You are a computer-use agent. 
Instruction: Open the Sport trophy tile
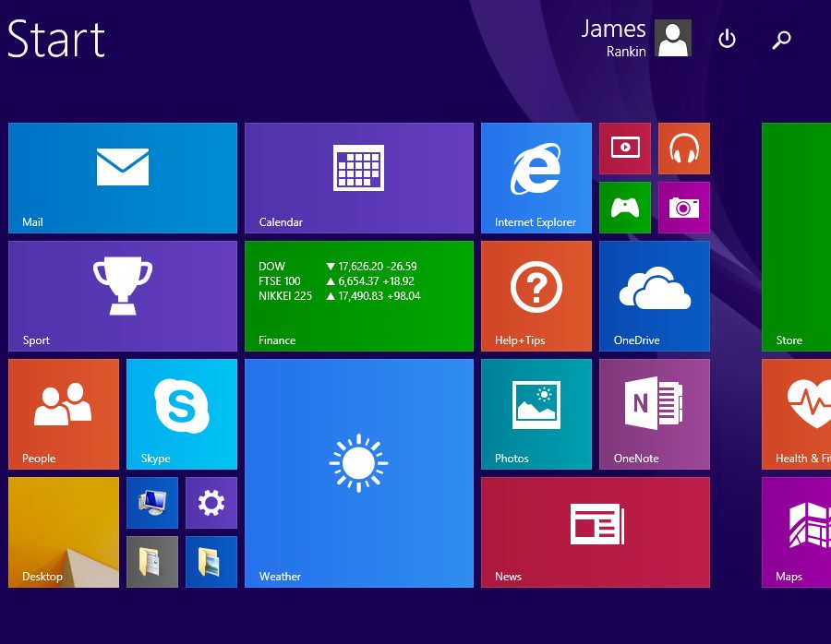pos(123,296)
